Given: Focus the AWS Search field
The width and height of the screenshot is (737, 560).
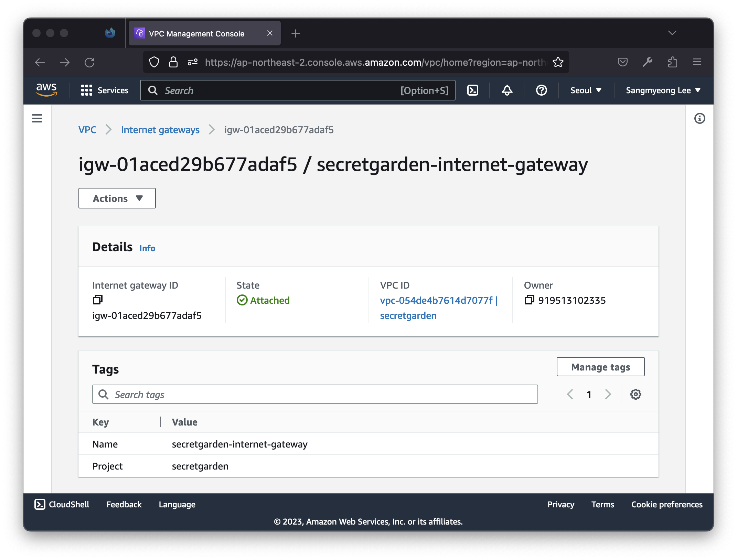Looking at the screenshot, I should coord(298,90).
